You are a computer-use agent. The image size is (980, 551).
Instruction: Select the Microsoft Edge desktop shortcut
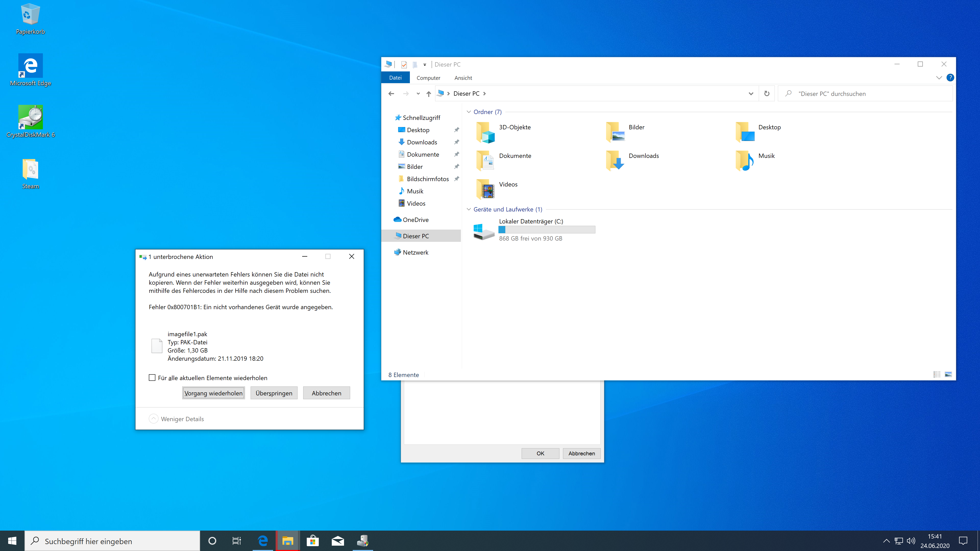click(x=30, y=70)
